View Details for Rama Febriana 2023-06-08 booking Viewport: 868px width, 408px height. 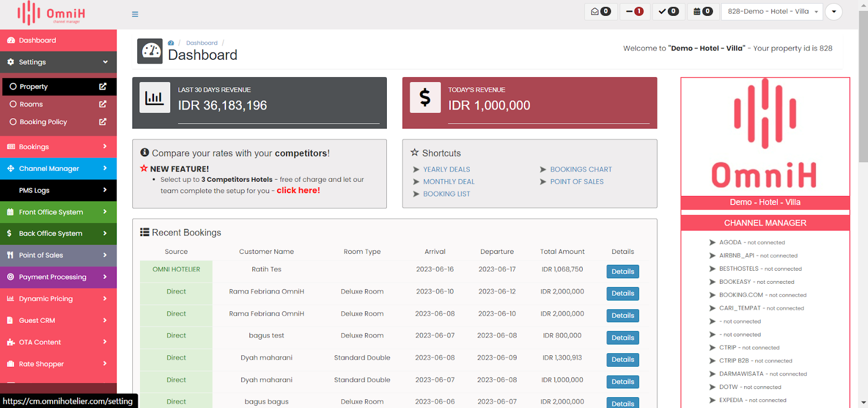tap(623, 316)
